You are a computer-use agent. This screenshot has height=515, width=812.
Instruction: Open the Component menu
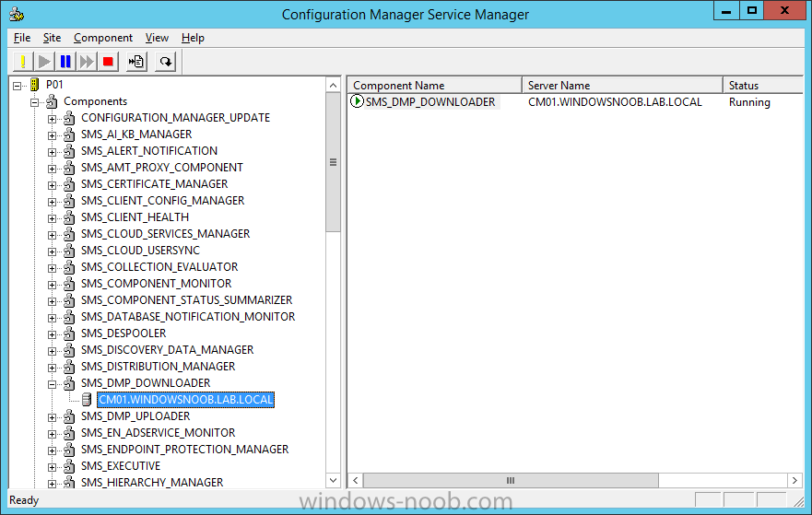103,38
